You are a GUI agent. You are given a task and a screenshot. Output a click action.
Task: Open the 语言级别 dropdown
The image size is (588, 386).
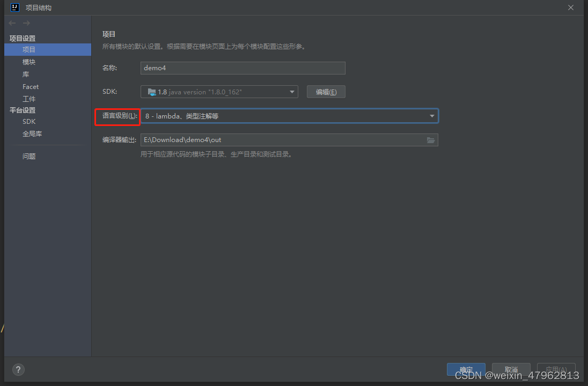pos(432,116)
